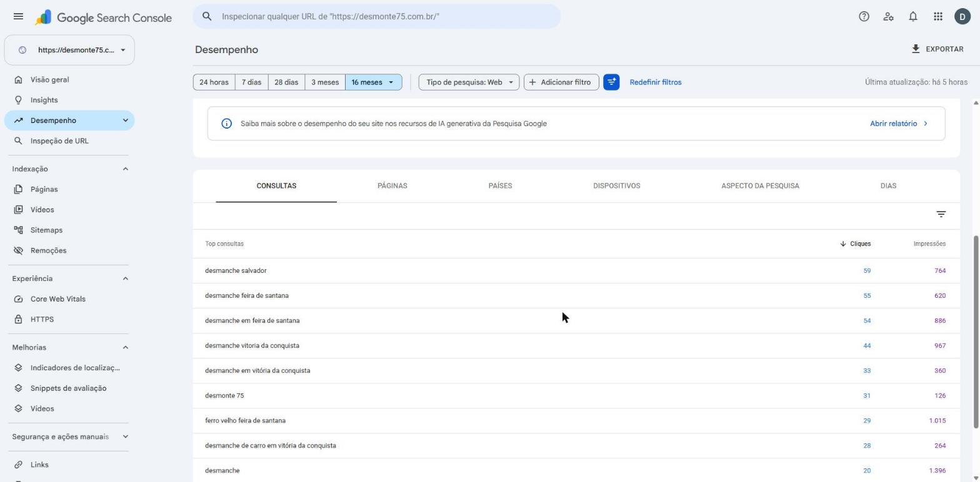
Task: Collapse the Desempenho sidebar chevron
Action: (125, 120)
